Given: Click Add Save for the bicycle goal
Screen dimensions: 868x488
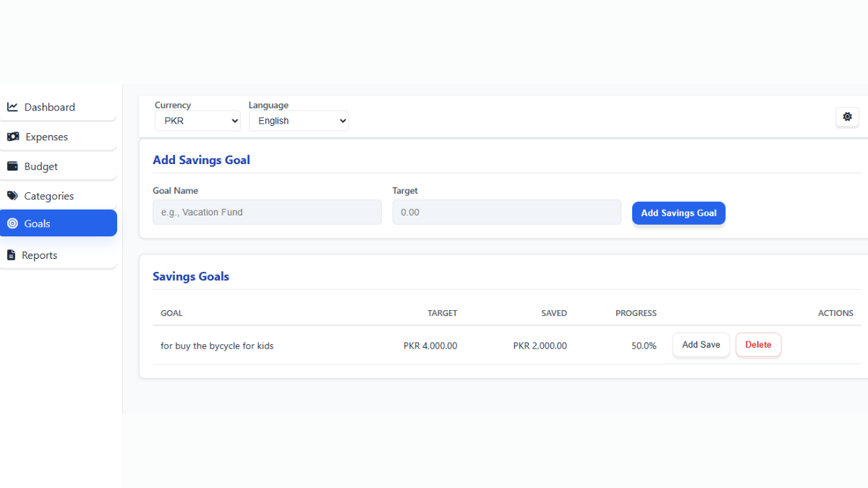Looking at the screenshot, I should pyautogui.click(x=700, y=345).
